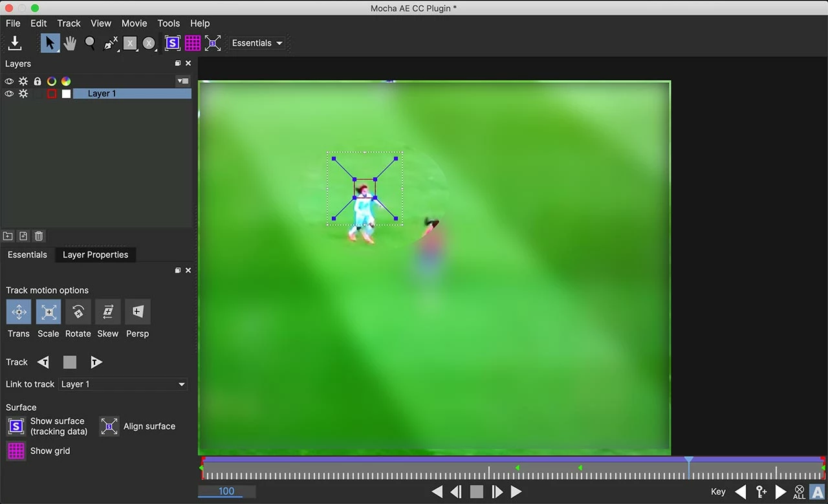
Task: Select the Hand pan tool
Action: click(70, 43)
